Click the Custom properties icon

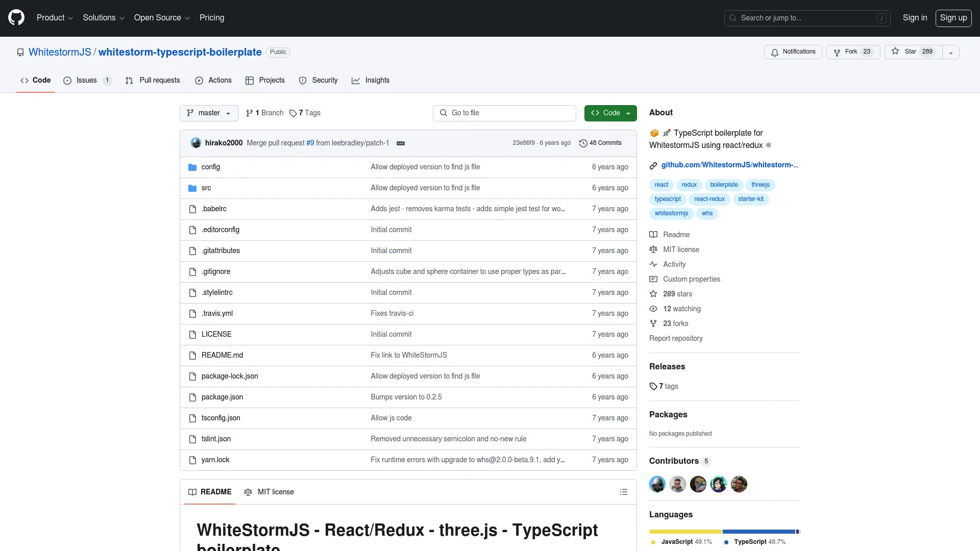coord(653,279)
